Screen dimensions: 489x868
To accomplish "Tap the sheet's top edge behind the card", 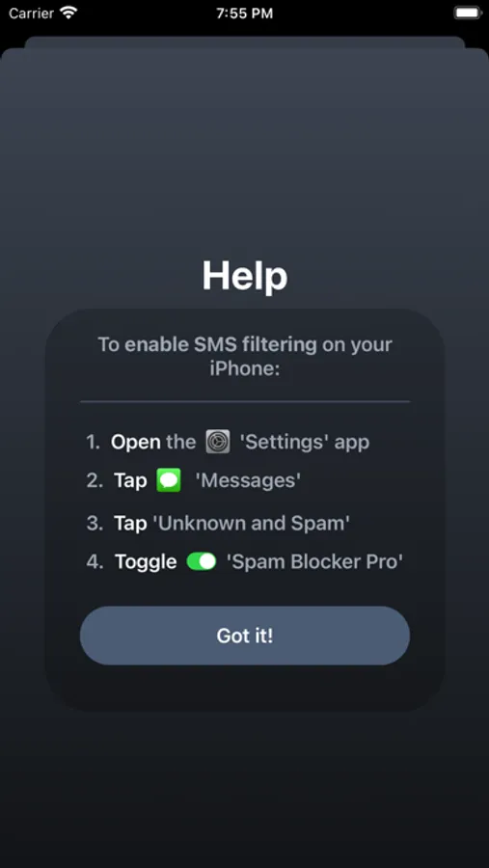I will [x=245, y=41].
